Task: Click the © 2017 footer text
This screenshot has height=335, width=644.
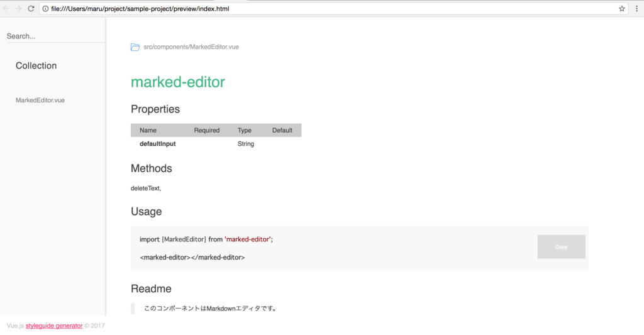Action: [94, 326]
